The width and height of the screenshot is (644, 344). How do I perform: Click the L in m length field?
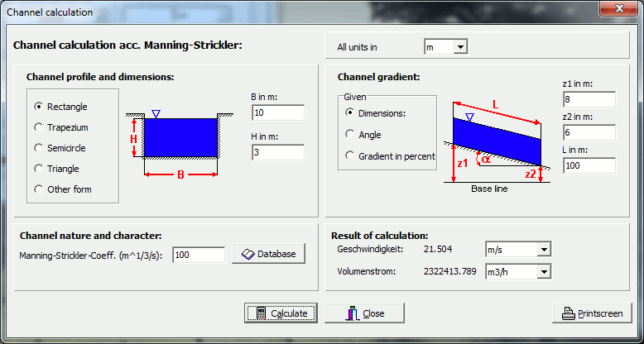click(589, 165)
